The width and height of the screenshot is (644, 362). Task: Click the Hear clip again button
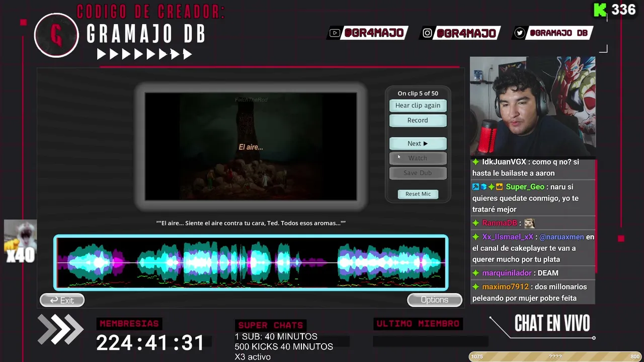(418, 106)
